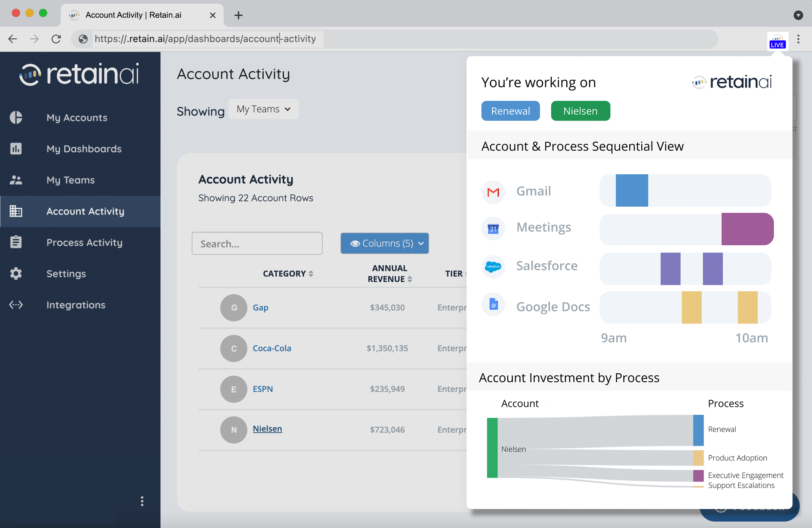Click the Coca-Cola avatar circle
Image resolution: width=812 pixels, height=528 pixels.
coord(234,348)
